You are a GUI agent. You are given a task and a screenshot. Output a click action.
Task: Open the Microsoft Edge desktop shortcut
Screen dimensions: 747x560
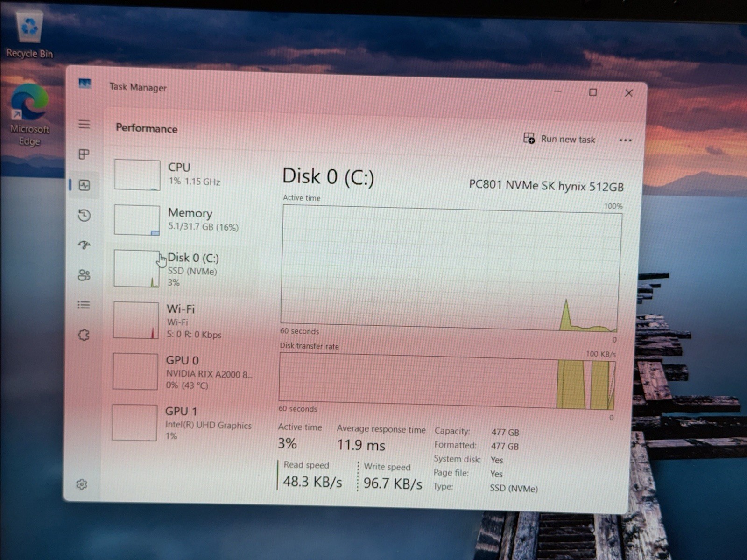(x=29, y=115)
